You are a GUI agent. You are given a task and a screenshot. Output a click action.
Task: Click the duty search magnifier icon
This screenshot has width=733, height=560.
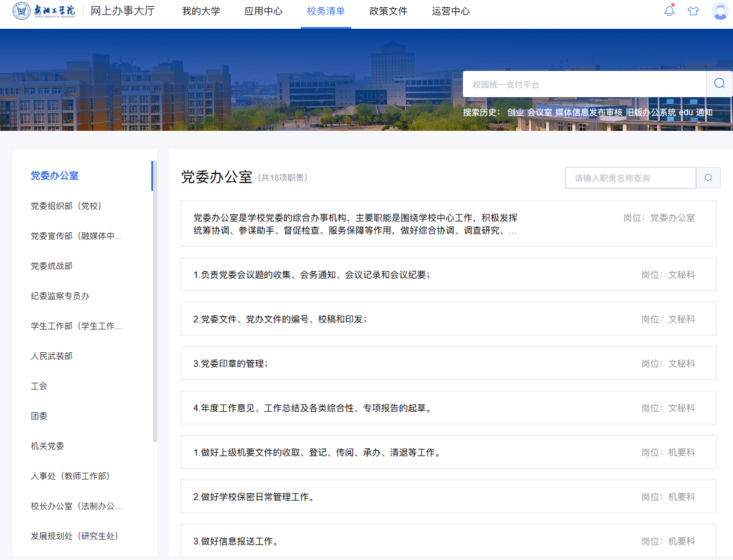click(x=708, y=178)
